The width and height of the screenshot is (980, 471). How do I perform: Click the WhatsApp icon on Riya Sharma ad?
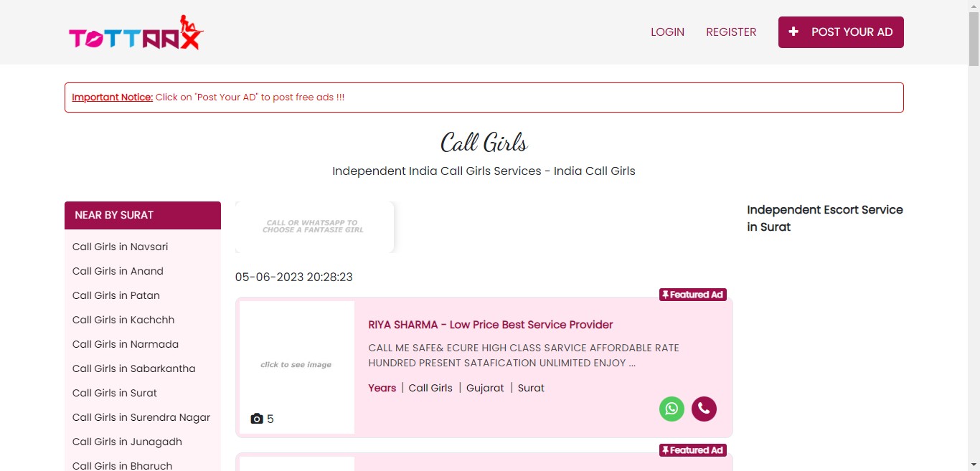pyautogui.click(x=672, y=409)
